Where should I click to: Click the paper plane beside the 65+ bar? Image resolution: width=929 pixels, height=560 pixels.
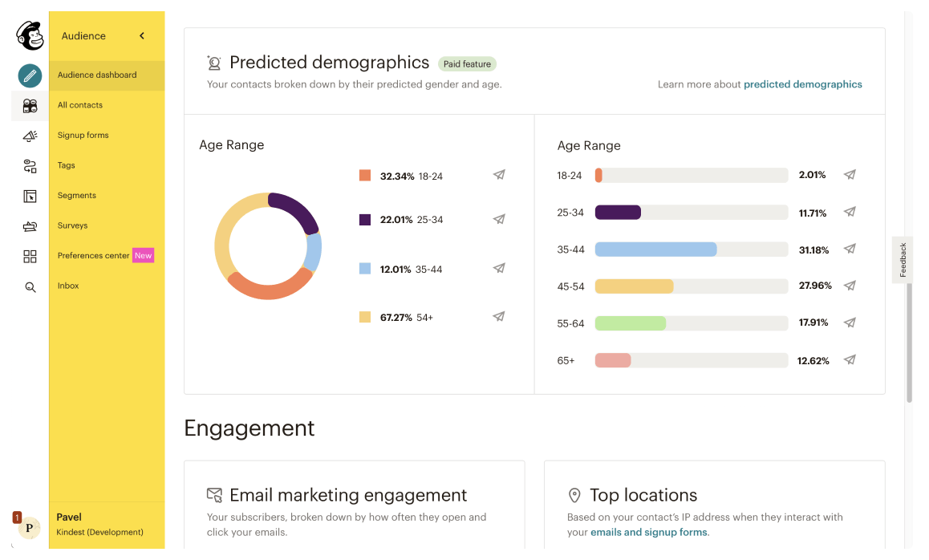point(850,359)
